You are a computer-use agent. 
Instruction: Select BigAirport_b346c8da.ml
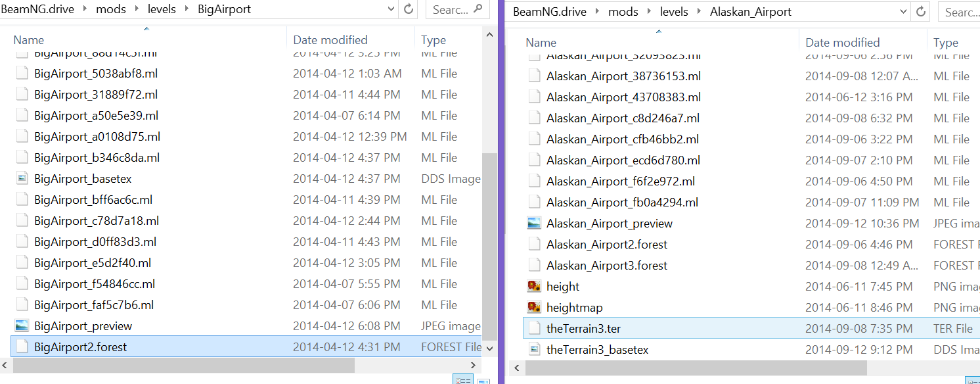click(97, 158)
